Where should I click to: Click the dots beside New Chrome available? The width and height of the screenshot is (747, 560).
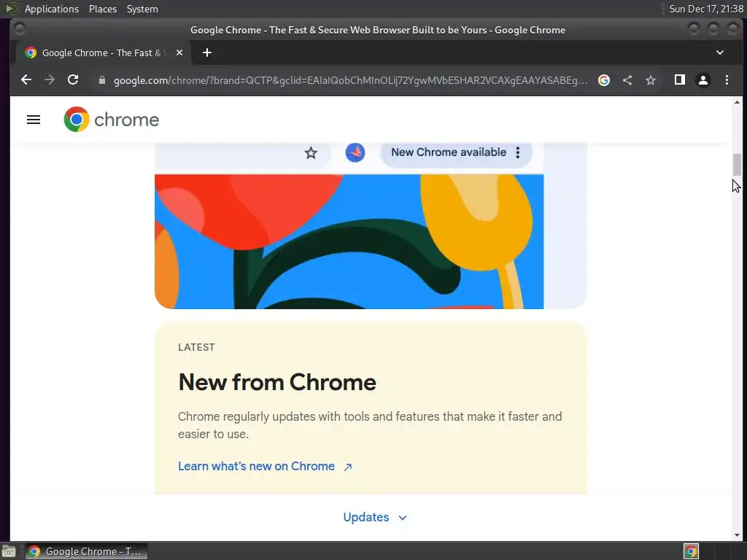tap(518, 152)
